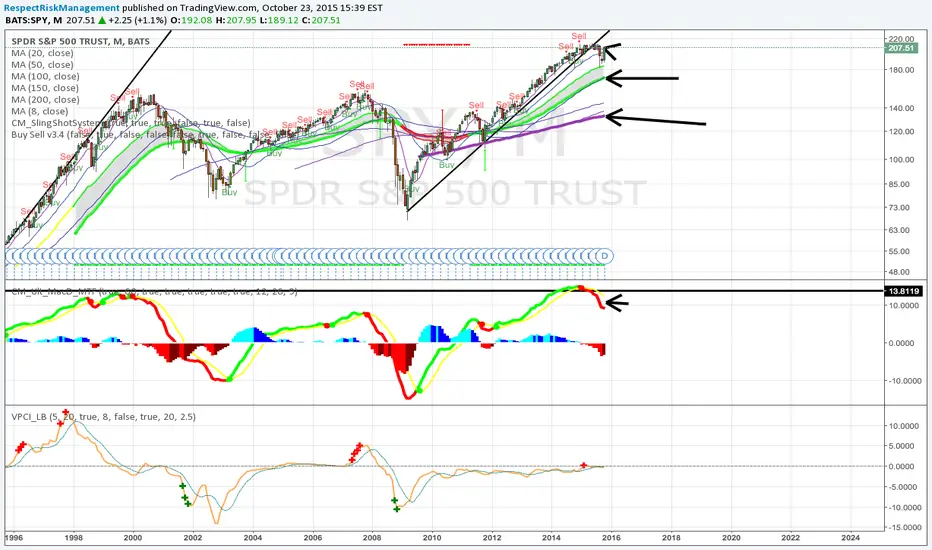Click 220.00 on the price axis
The width and height of the screenshot is (932, 550).
coord(902,39)
